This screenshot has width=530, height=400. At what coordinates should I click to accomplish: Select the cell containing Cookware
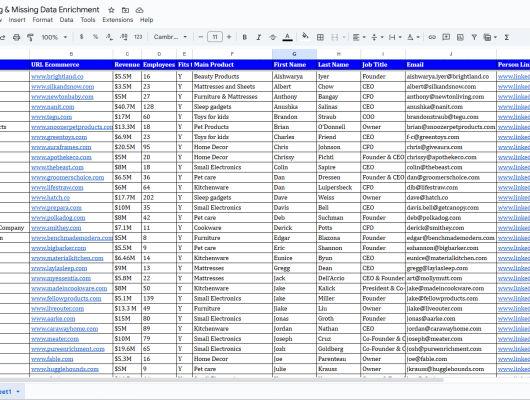tap(232, 228)
